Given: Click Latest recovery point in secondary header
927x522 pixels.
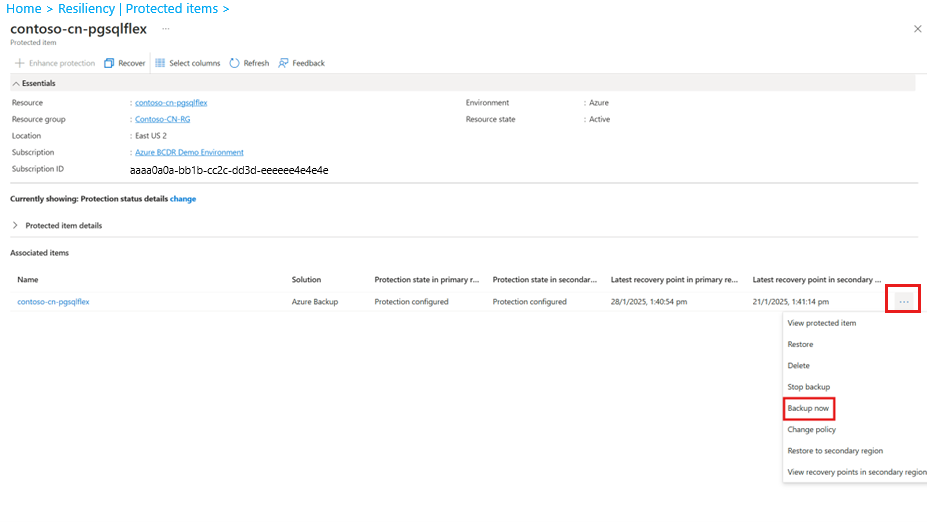Looking at the screenshot, I should point(816,280).
